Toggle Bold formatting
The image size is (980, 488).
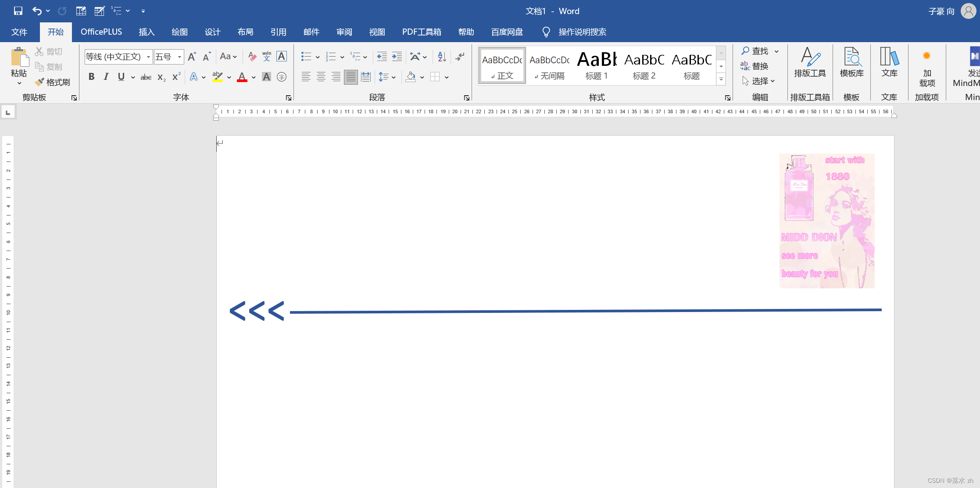coord(91,77)
